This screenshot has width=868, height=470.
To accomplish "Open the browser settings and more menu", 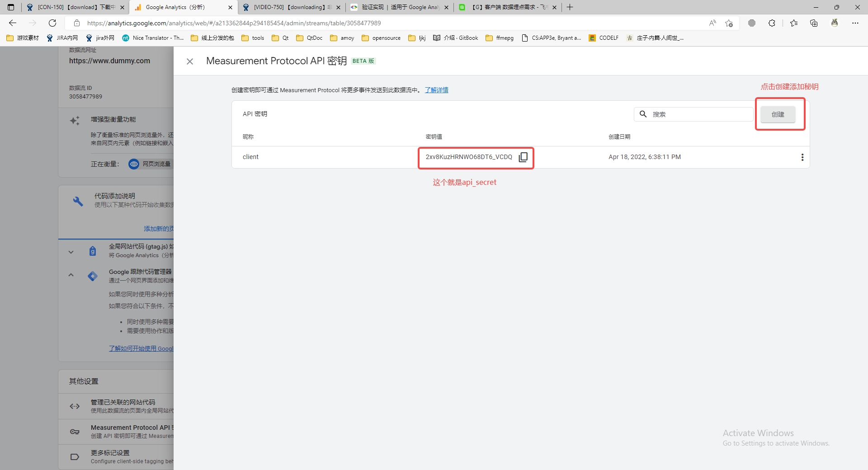I will coord(855,23).
